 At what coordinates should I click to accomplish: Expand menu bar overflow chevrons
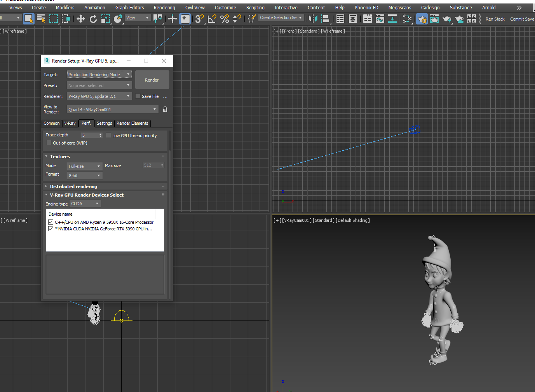pyautogui.click(x=519, y=8)
